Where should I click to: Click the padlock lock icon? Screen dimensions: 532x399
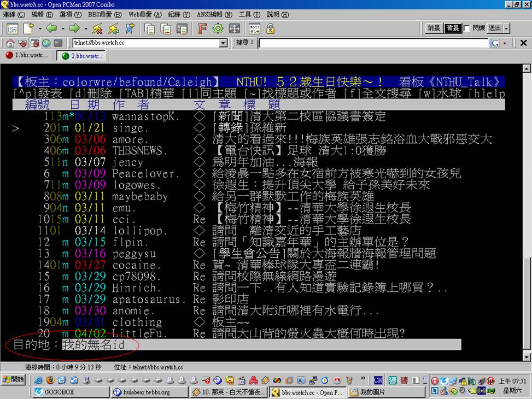pyautogui.click(x=270, y=28)
